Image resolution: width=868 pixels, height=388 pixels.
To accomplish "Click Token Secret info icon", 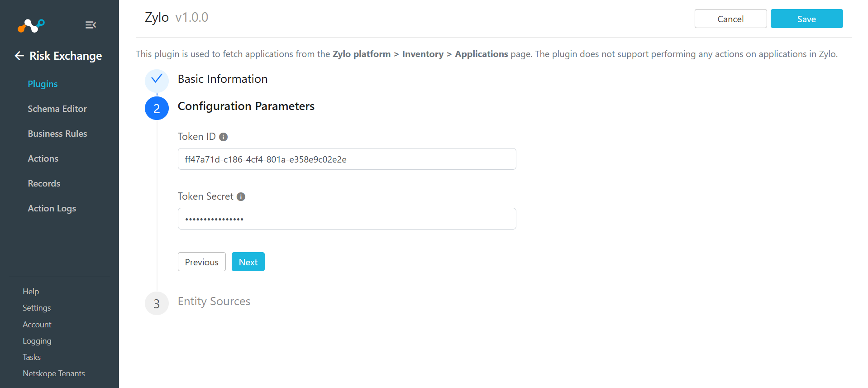I will pyautogui.click(x=241, y=196).
